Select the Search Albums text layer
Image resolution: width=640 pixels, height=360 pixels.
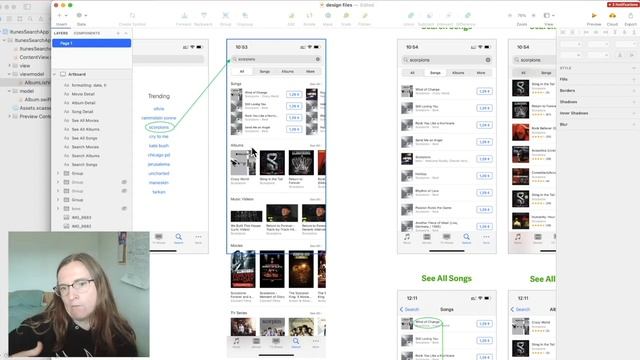[85, 156]
